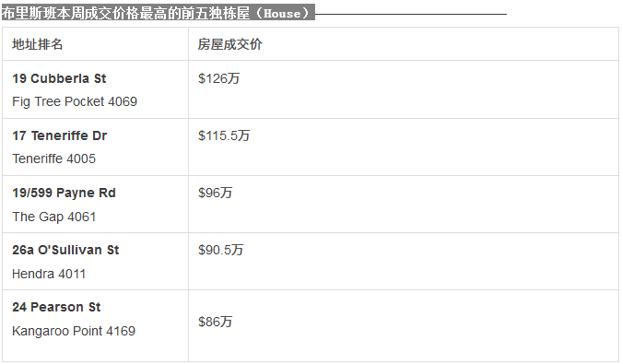Click the word House in heading
This screenshot has height=364, width=622.
[283, 14]
